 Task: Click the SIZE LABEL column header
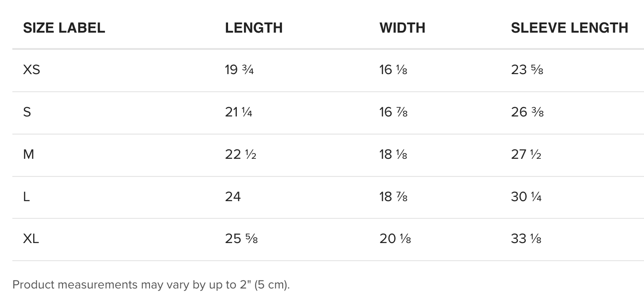coord(64,28)
